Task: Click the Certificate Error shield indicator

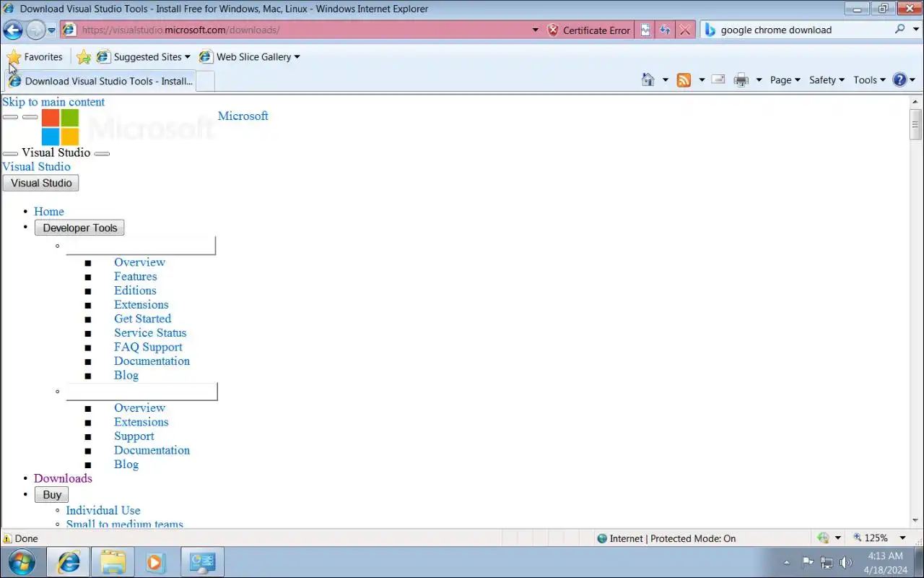Action: pyautogui.click(x=588, y=30)
